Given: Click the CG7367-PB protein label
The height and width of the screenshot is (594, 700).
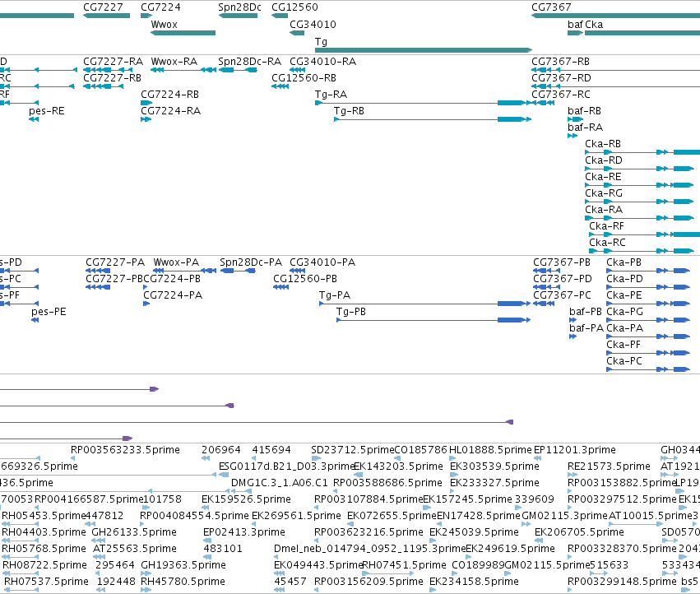Looking at the screenshot, I should click(562, 262).
